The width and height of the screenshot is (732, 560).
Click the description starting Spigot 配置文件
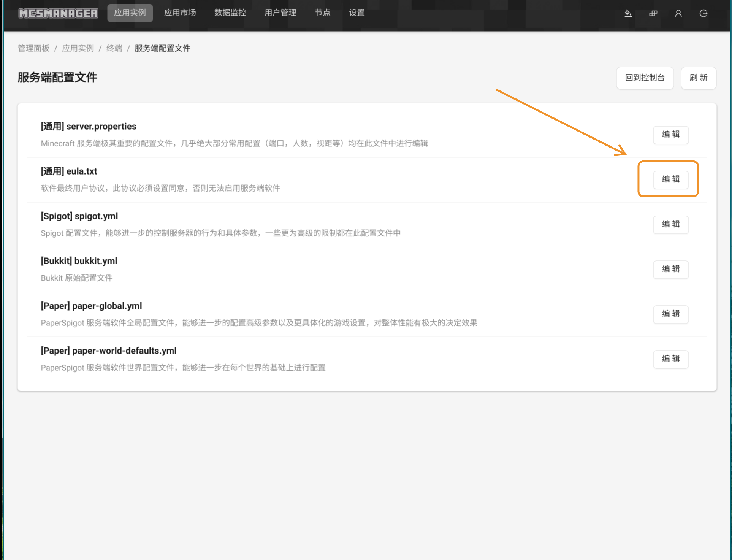(221, 233)
